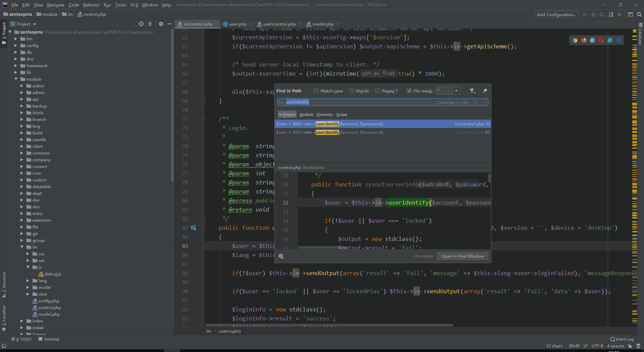The image size is (644, 352).
Task: Open the Refactor menu
Action: [x=91, y=5]
